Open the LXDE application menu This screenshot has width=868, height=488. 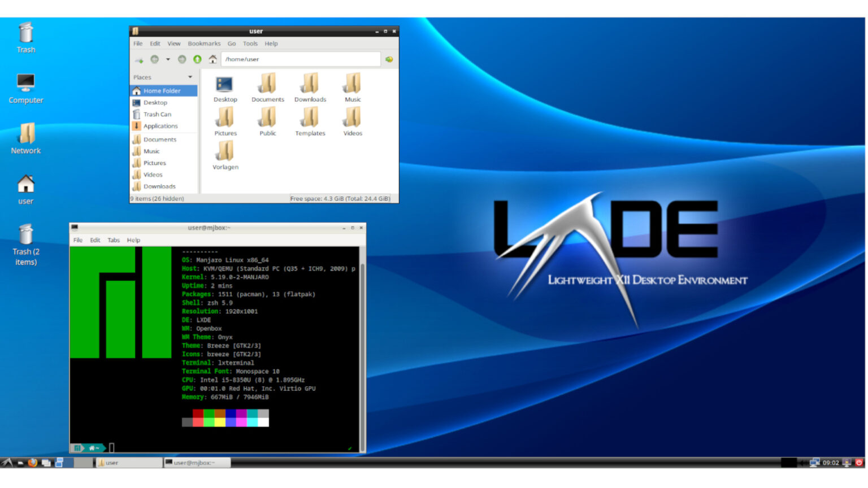point(7,463)
